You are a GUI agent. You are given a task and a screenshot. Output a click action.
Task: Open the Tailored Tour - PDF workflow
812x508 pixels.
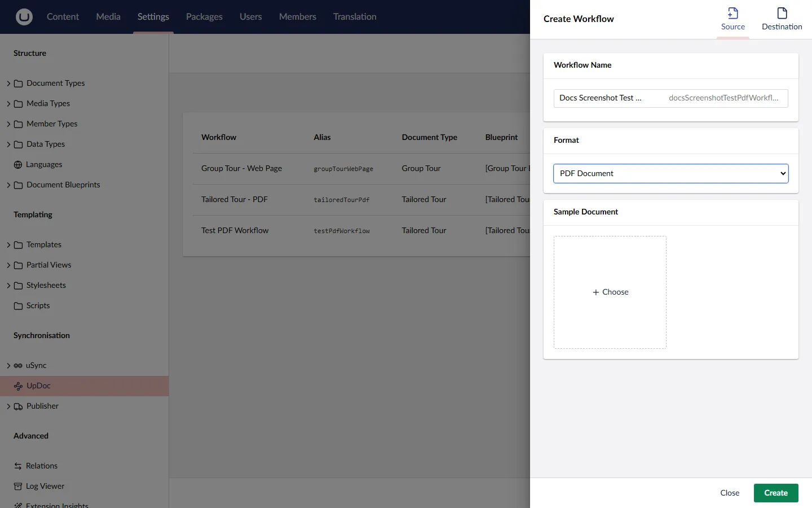235,199
